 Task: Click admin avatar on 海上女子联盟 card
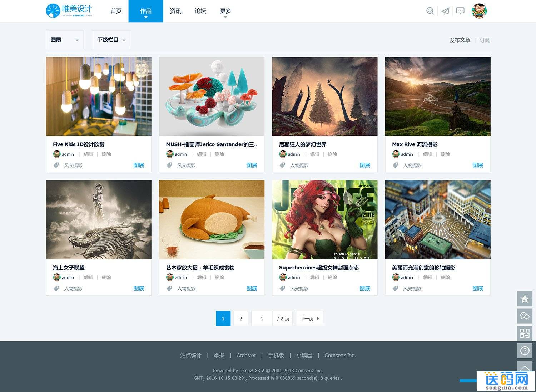[x=56, y=277]
